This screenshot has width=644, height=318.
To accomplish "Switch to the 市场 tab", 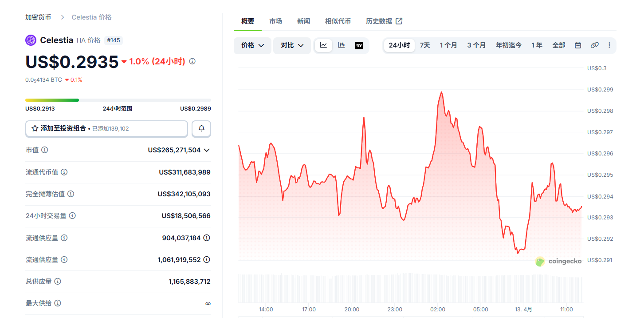I will [275, 21].
